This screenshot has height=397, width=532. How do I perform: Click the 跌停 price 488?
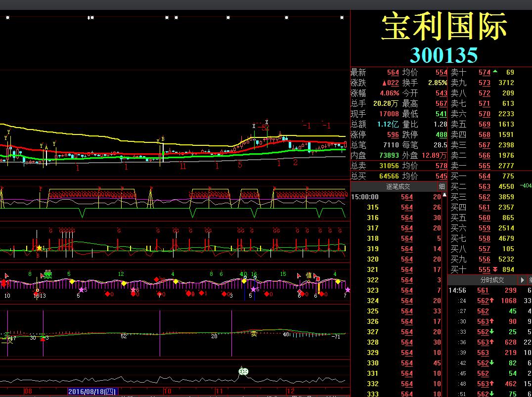coord(442,134)
